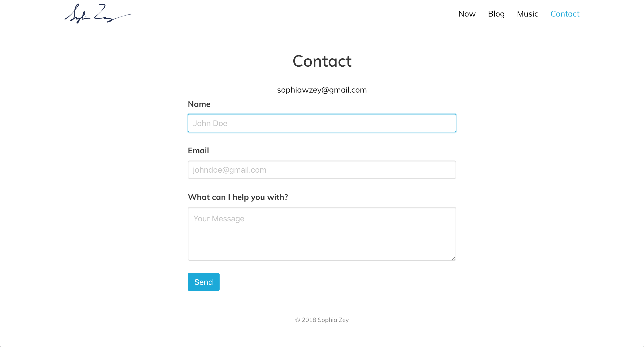Click the "johndoe@gmail.com" placeholder text
Viewport: 644px width, 347px height.
tap(229, 170)
